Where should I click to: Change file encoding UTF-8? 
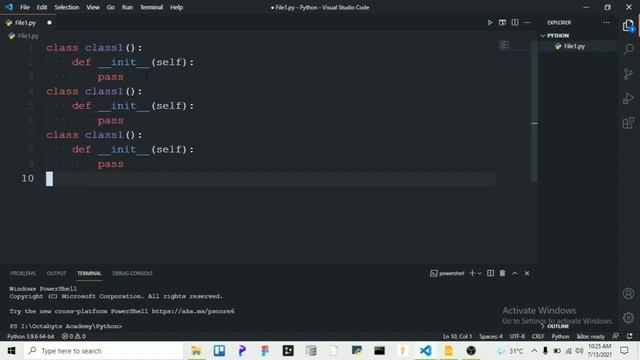tap(517, 336)
